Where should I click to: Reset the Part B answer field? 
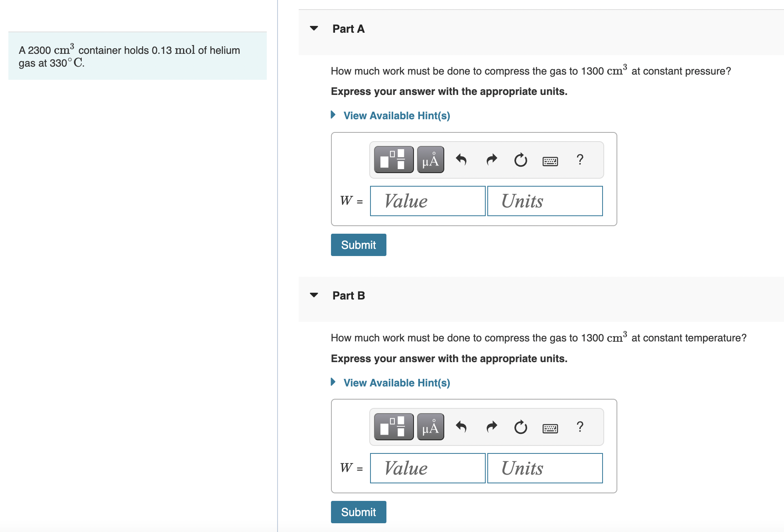(x=520, y=427)
